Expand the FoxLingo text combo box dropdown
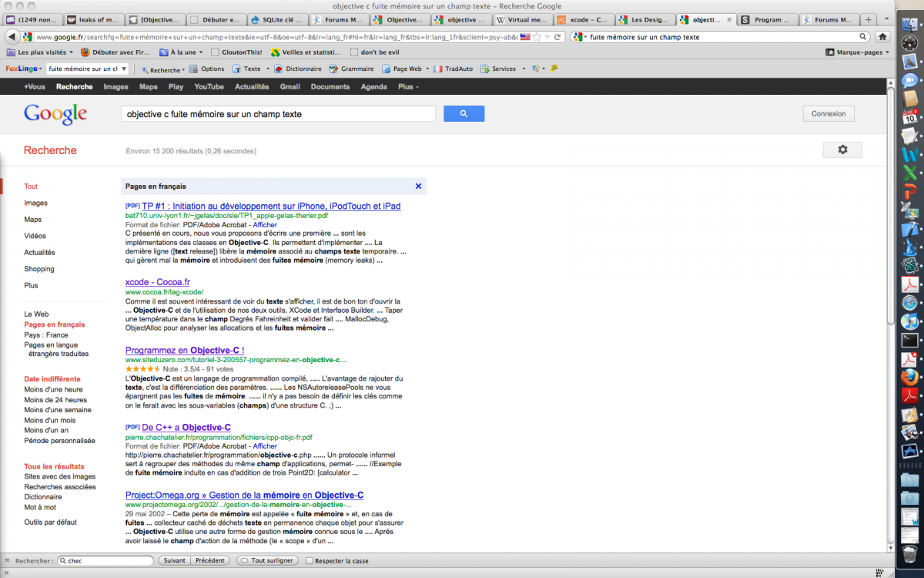924x578 pixels. coord(123,69)
